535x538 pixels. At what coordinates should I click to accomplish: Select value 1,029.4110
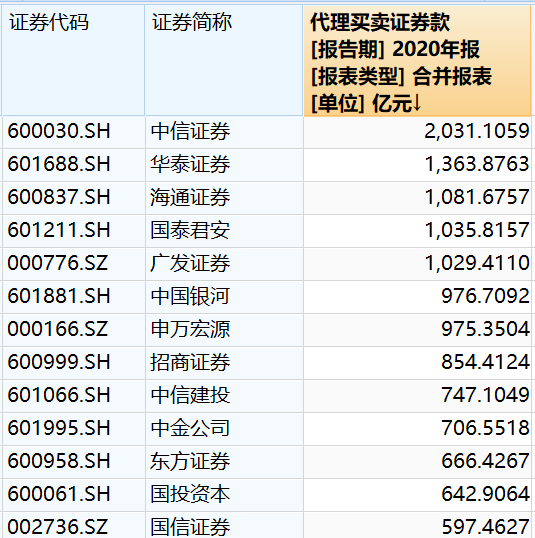click(x=417, y=264)
